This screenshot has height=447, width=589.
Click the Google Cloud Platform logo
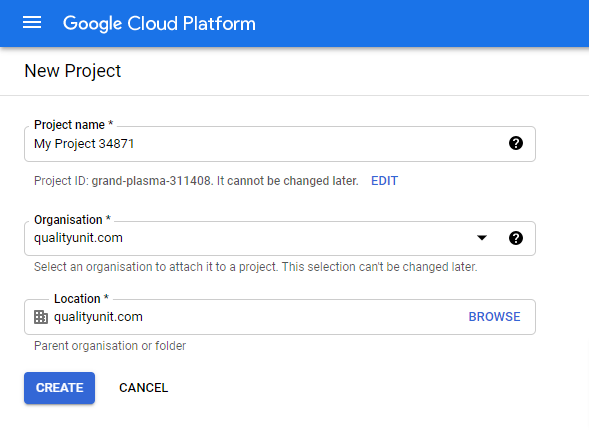[159, 24]
